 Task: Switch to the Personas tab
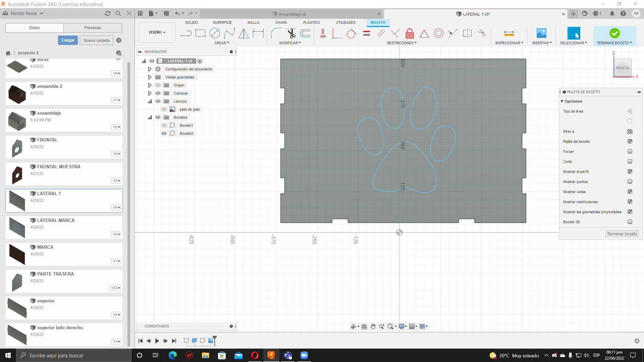tap(93, 28)
